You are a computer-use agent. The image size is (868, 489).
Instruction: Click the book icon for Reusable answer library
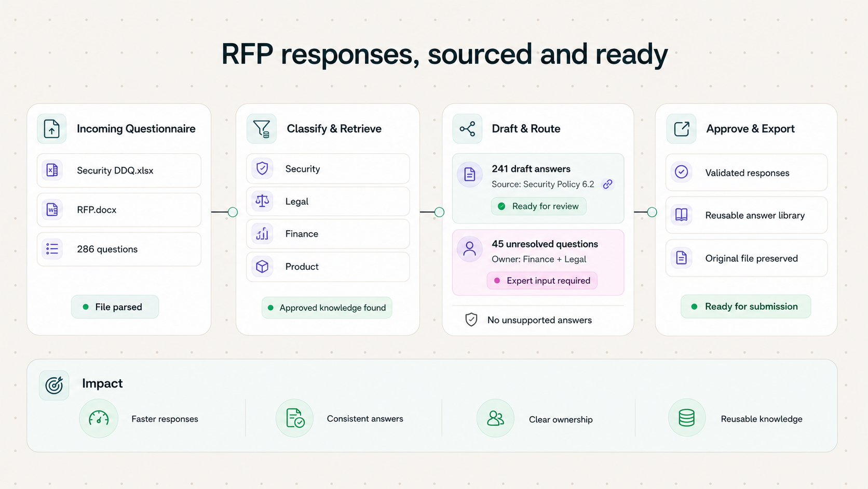[x=681, y=215]
